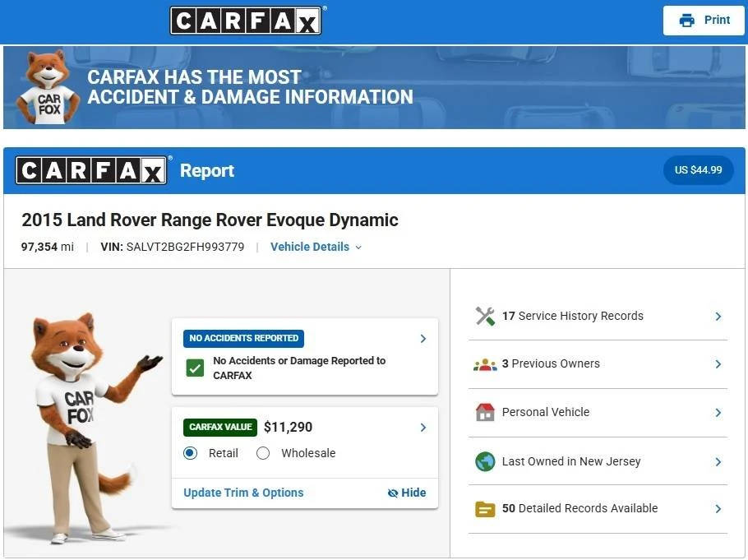The image size is (748, 560).
Task: Open 3 Previous Owners row
Action: tap(598, 364)
